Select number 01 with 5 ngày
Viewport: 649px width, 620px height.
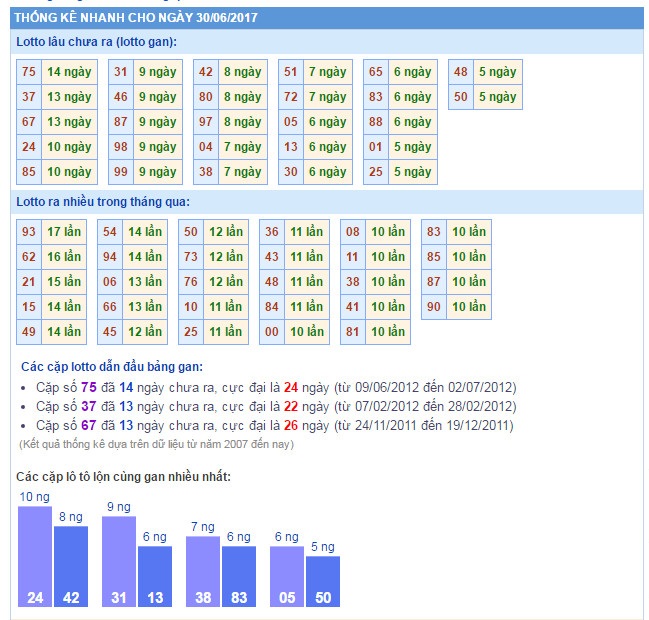pyautogui.click(x=376, y=147)
